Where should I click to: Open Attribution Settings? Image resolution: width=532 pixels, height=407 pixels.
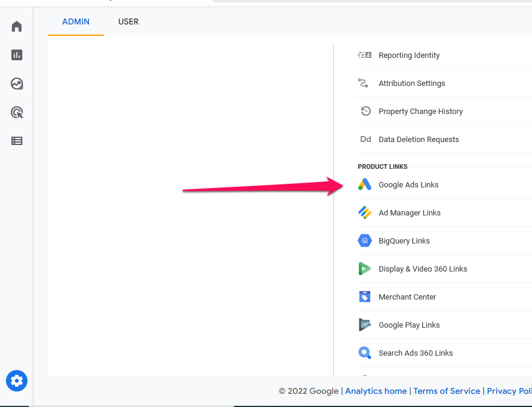(411, 84)
